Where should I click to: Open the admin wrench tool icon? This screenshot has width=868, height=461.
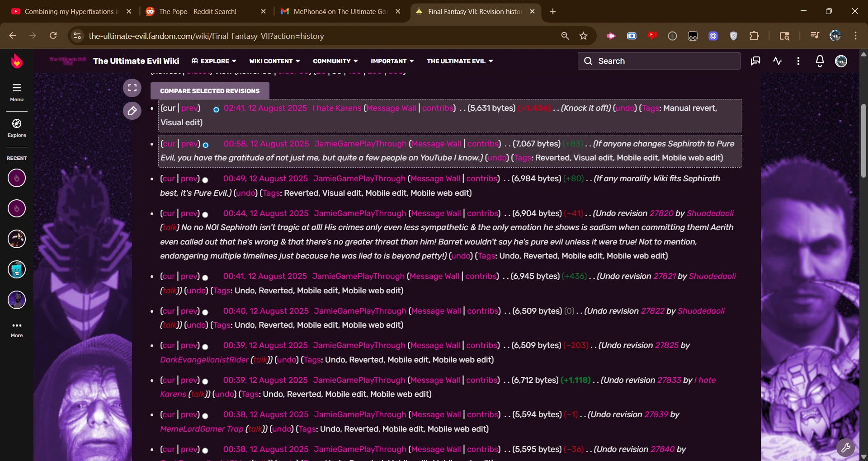click(x=845, y=448)
